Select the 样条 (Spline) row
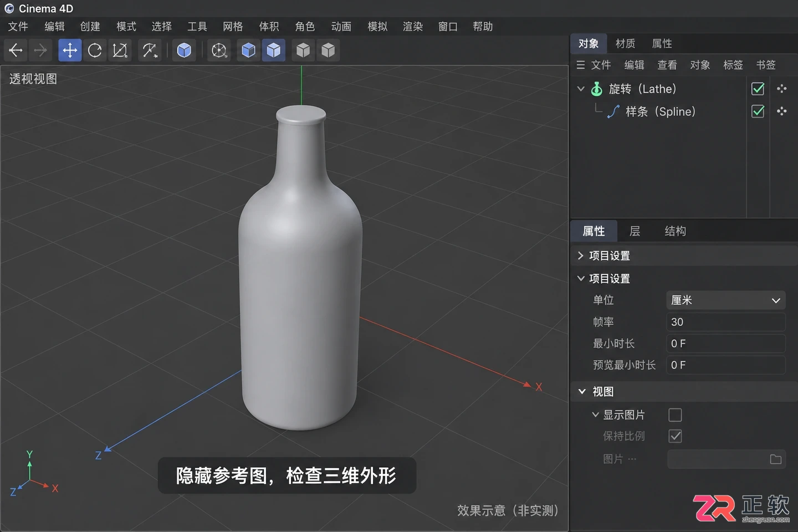 [661, 111]
